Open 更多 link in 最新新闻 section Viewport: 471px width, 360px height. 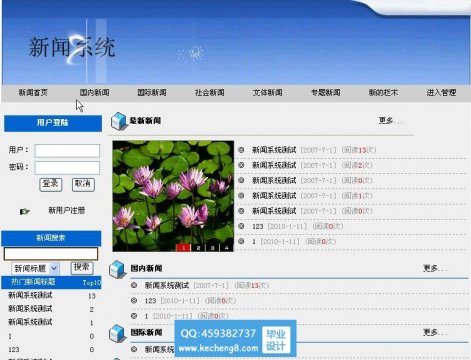(390, 121)
